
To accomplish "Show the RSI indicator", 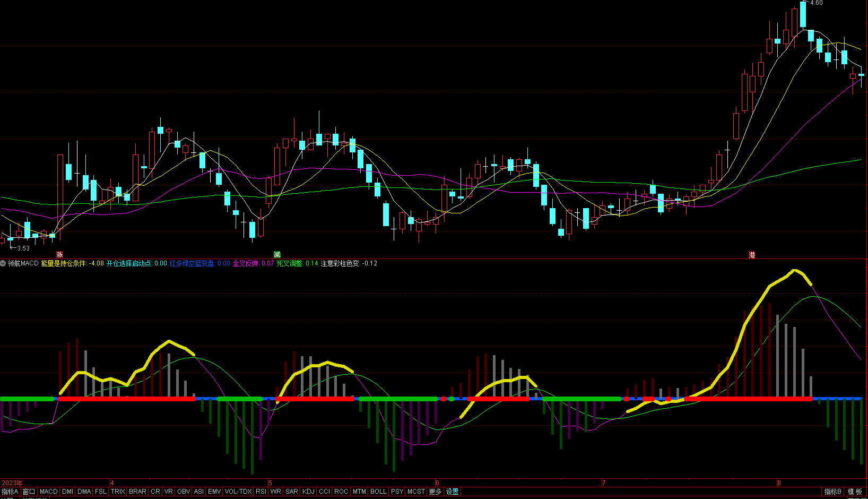I will (x=261, y=492).
